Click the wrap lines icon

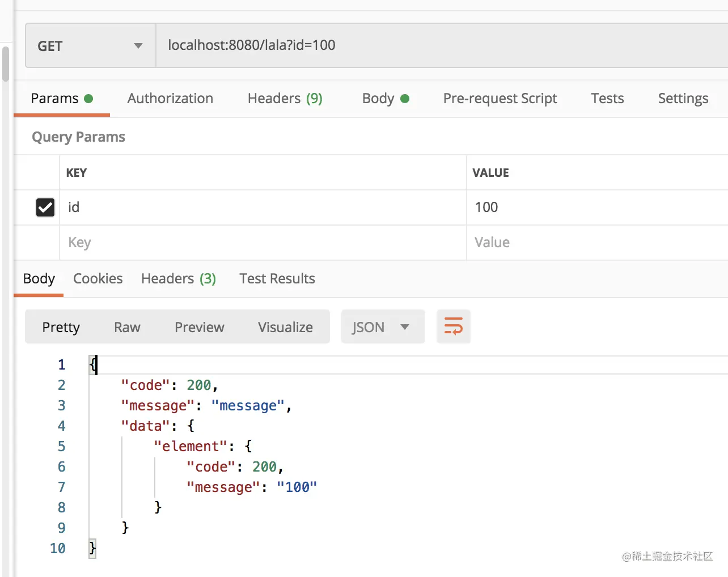point(453,326)
